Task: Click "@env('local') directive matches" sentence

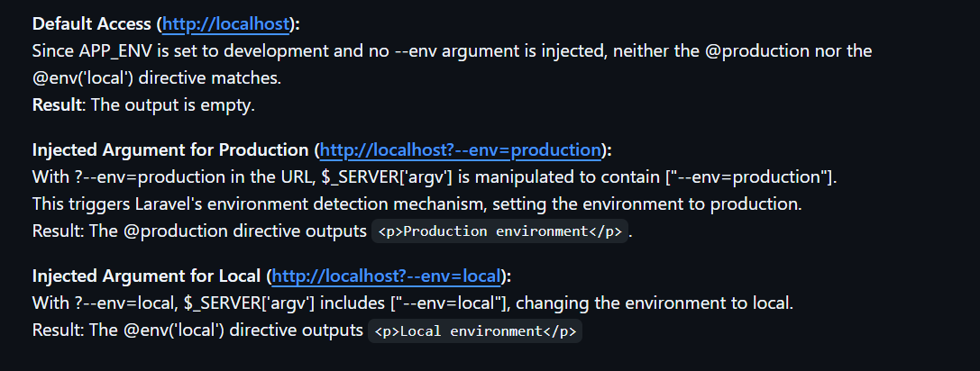Action: (157, 78)
